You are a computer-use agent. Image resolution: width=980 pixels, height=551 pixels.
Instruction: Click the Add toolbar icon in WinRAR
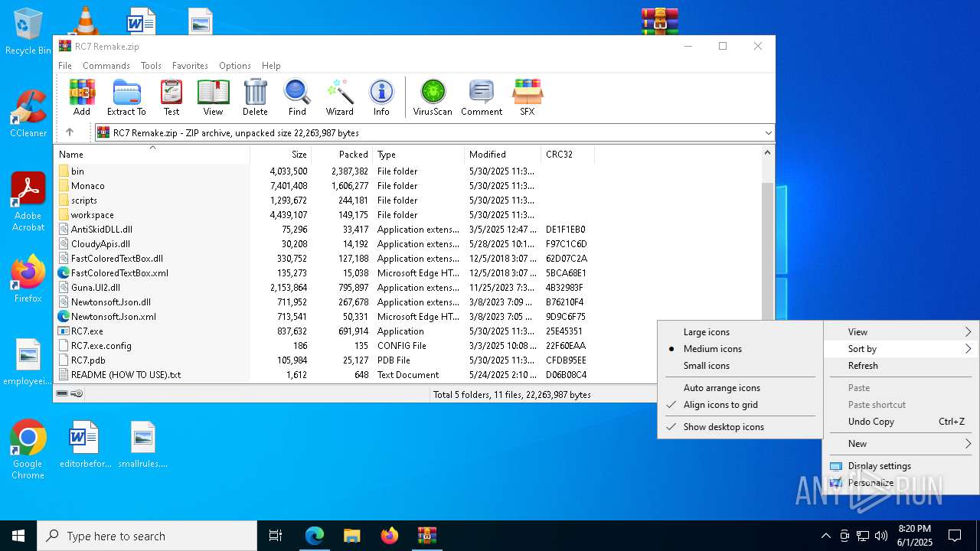pos(82,97)
